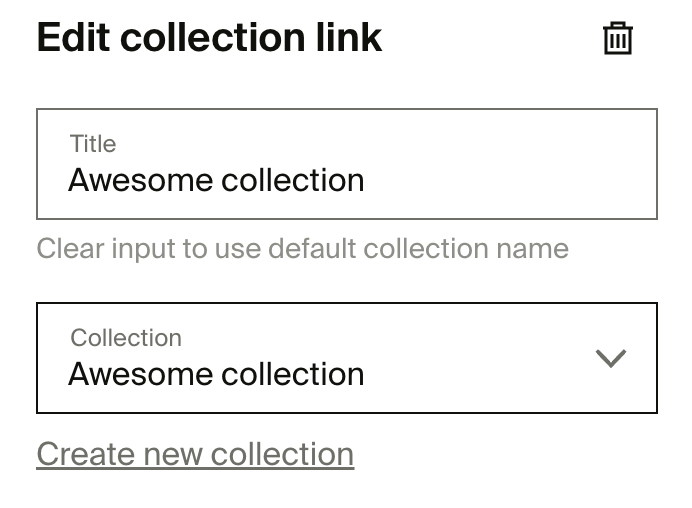Choose a different collection from the combo box
692x508 pixels.
coord(347,358)
